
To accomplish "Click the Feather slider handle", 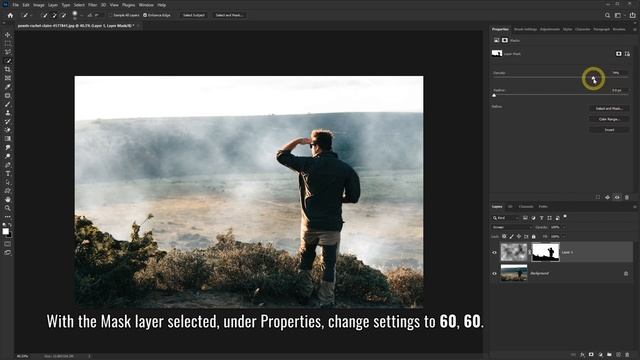I will click(494, 95).
